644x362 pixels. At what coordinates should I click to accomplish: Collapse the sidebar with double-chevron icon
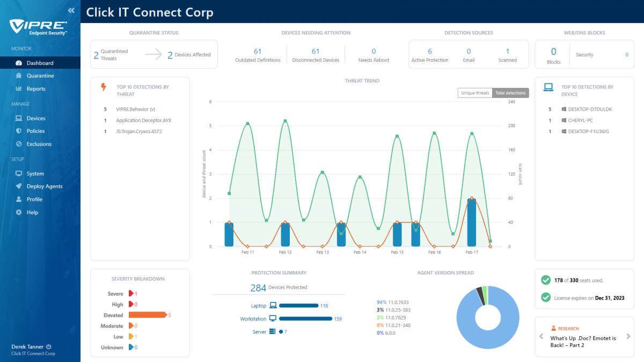click(x=71, y=11)
